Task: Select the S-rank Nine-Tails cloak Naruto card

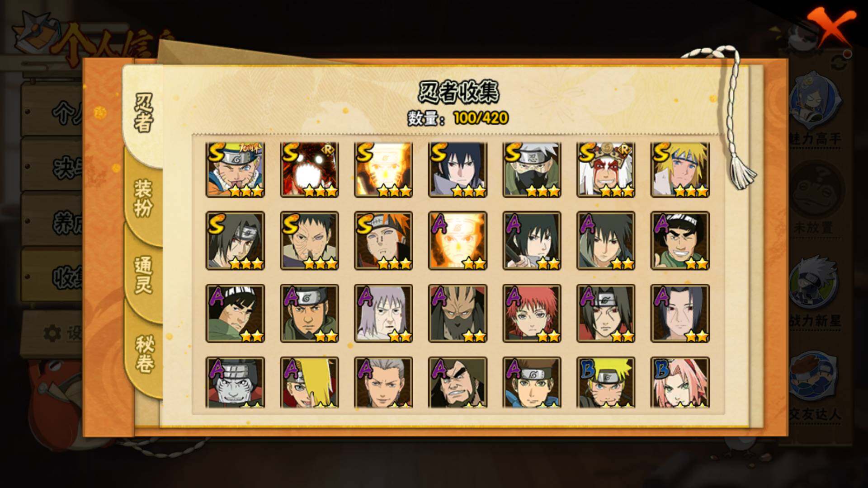Action: [383, 170]
